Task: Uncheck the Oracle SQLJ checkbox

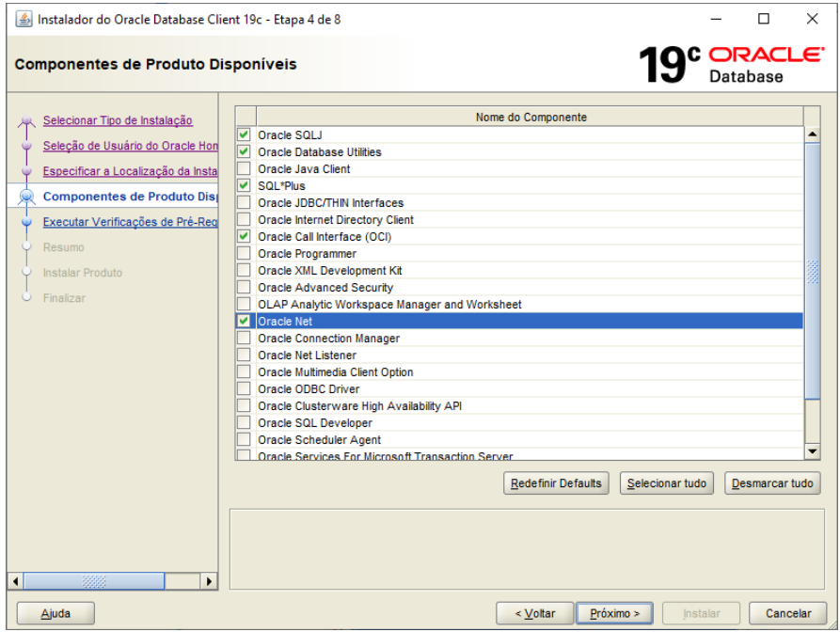Action: pos(244,134)
